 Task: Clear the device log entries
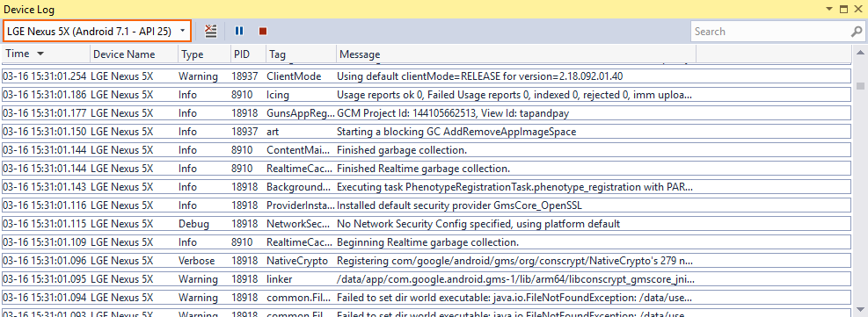(x=210, y=32)
